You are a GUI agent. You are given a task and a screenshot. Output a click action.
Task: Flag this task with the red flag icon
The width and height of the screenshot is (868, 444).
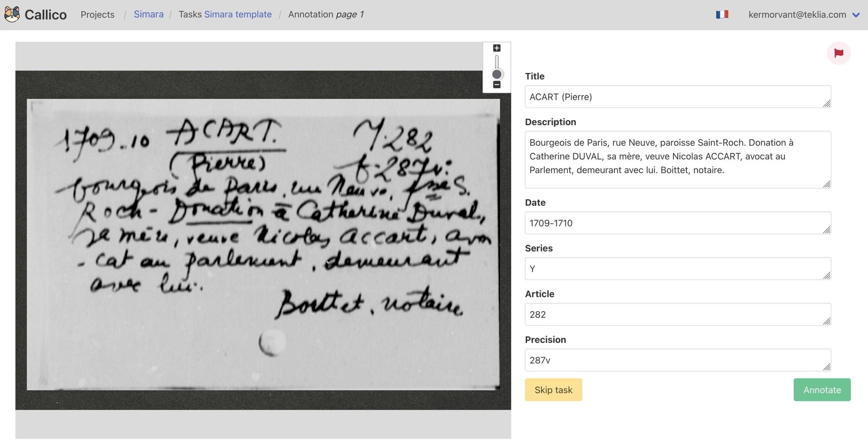[x=839, y=53]
